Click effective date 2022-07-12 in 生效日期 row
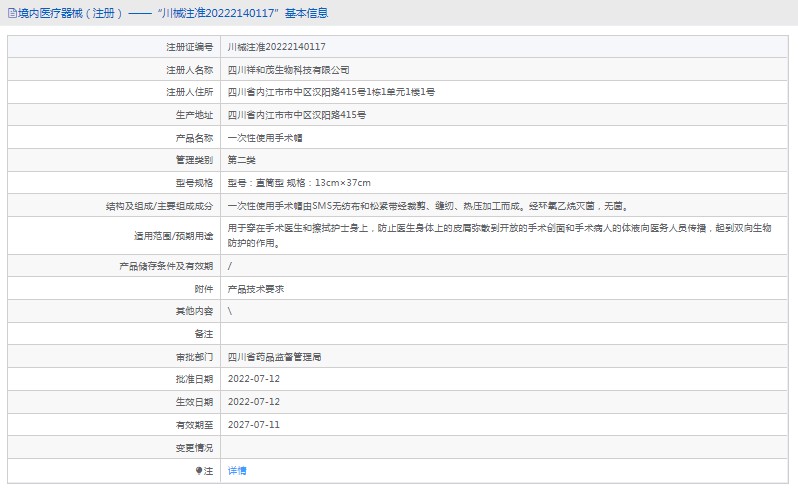Image resolution: width=798 pixels, height=489 pixels. (x=254, y=402)
